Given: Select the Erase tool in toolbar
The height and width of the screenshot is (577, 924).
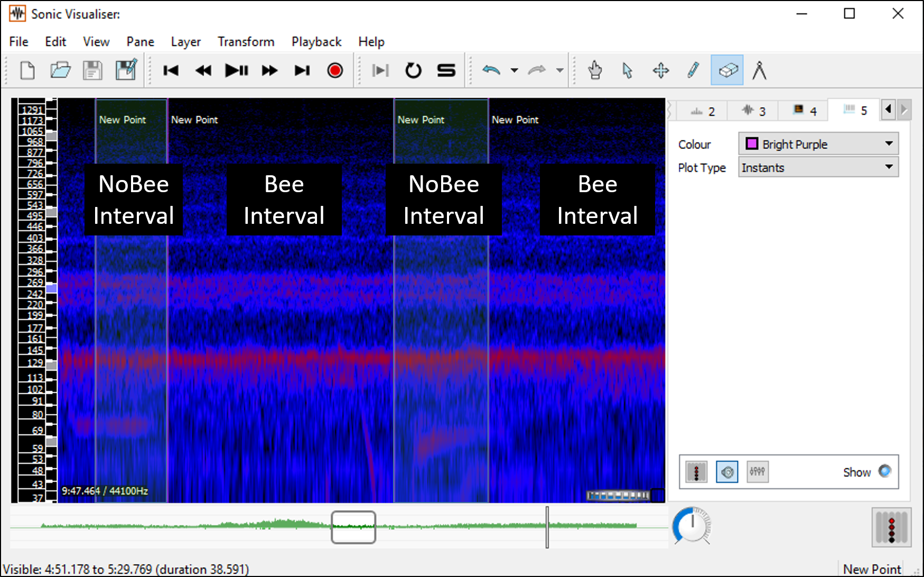Looking at the screenshot, I should (x=727, y=70).
